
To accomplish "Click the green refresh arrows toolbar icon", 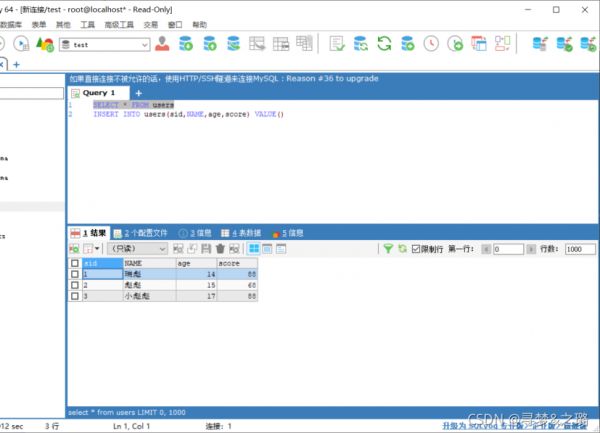I will 384,44.
